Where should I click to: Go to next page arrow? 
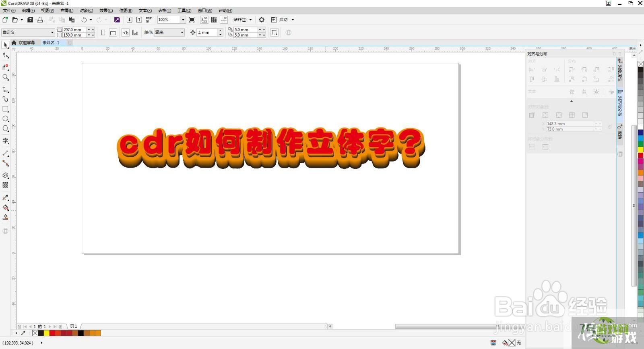(50, 326)
